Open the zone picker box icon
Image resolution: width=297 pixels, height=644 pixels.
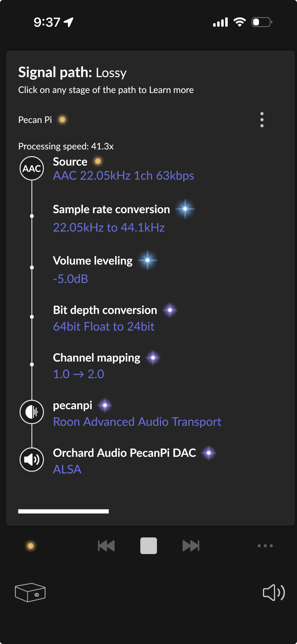pos(30,592)
